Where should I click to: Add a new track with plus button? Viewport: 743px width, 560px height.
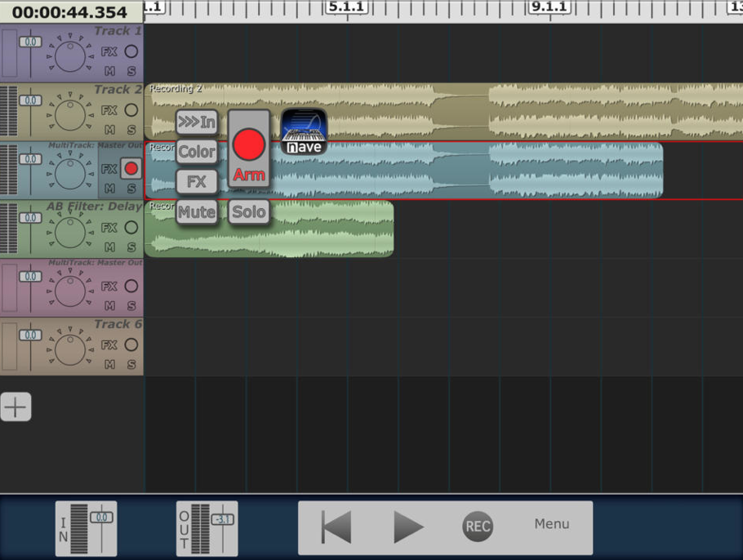[x=16, y=407]
